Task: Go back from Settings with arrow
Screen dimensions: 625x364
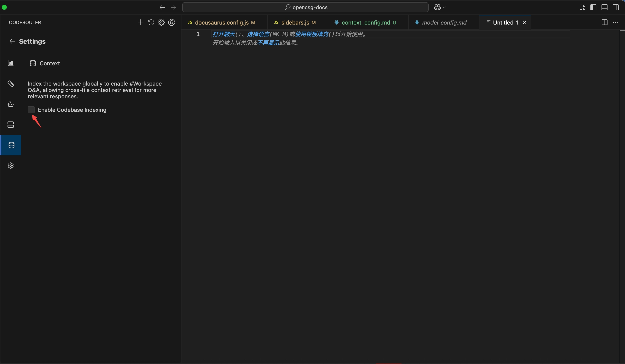Action: tap(12, 41)
